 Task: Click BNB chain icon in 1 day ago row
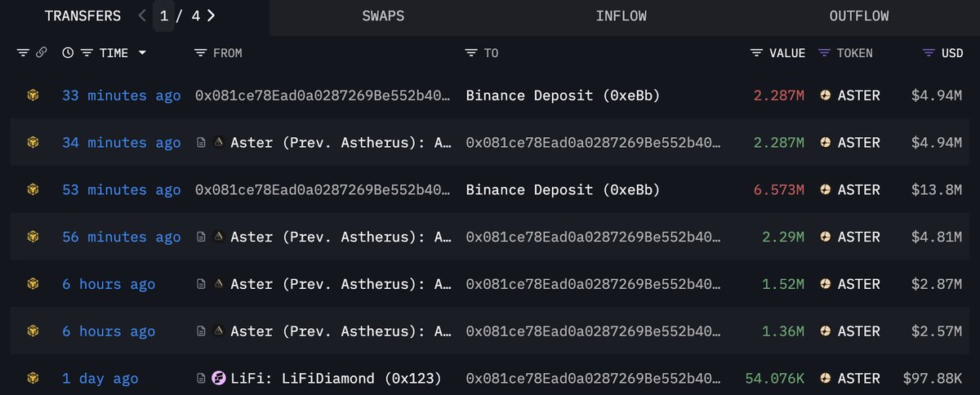click(33, 378)
